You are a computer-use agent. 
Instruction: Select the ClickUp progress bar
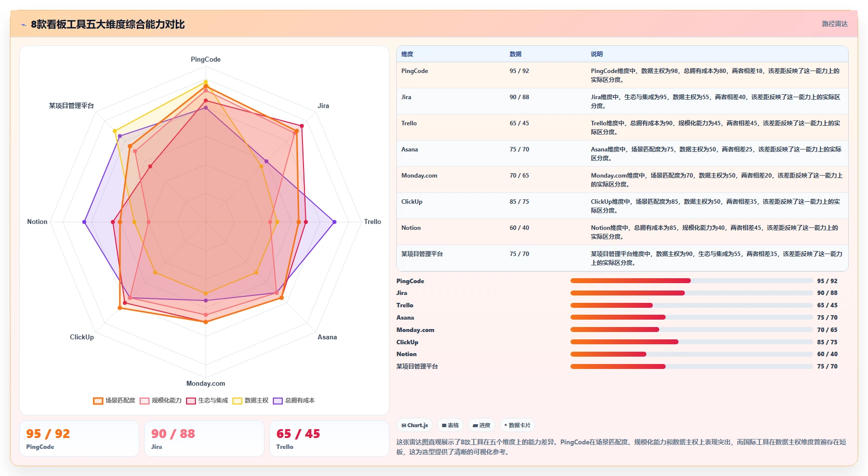point(691,342)
